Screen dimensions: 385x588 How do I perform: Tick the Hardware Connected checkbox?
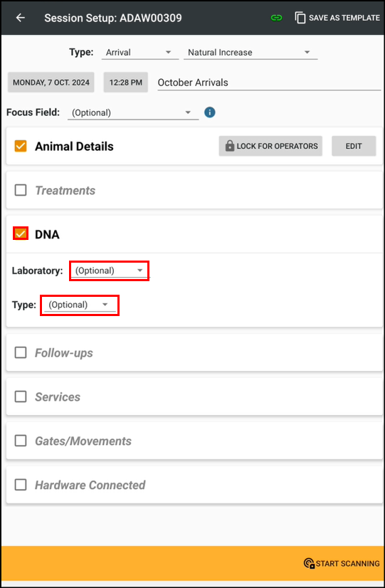[21, 485]
